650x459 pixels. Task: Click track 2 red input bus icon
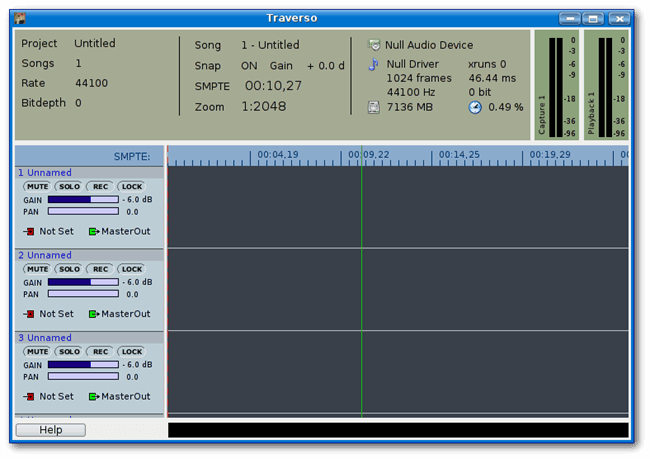coord(29,314)
